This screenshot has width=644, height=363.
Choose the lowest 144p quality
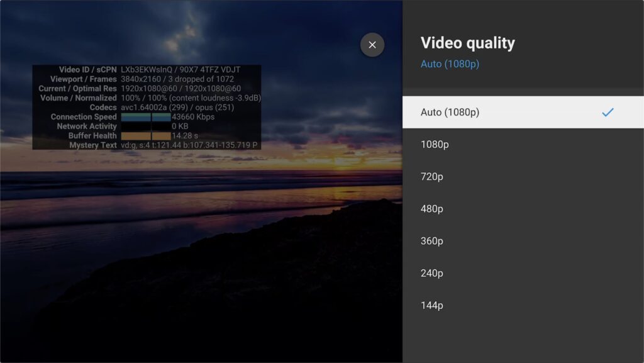432,305
